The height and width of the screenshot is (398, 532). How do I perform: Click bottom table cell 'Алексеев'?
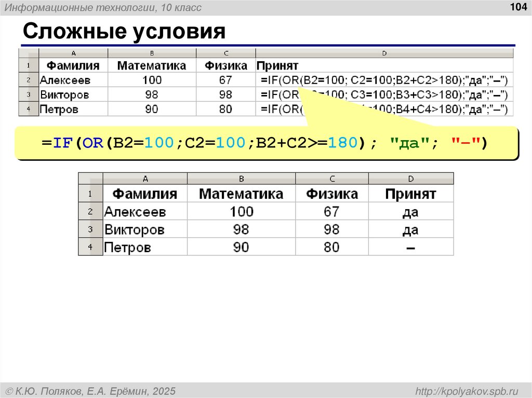point(145,211)
